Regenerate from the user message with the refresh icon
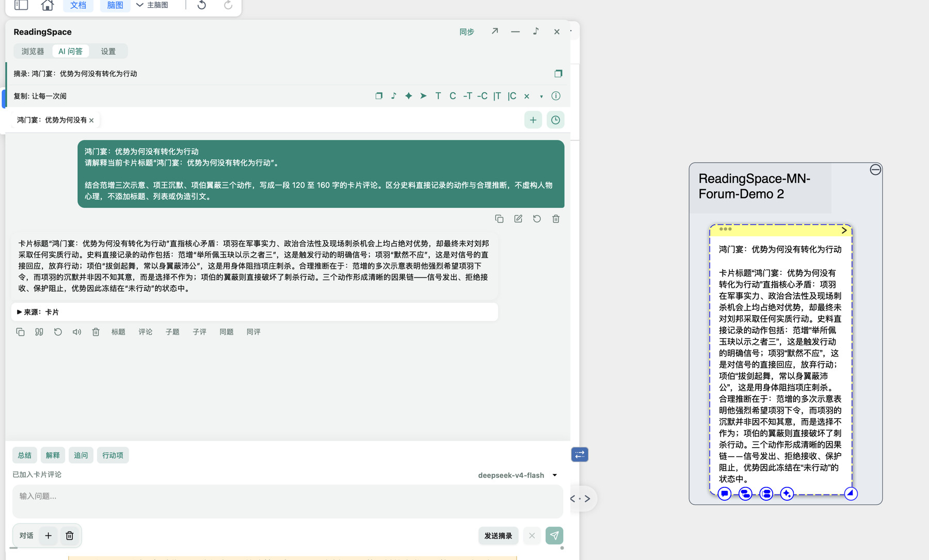The width and height of the screenshot is (929, 560). (x=537, y=219)
